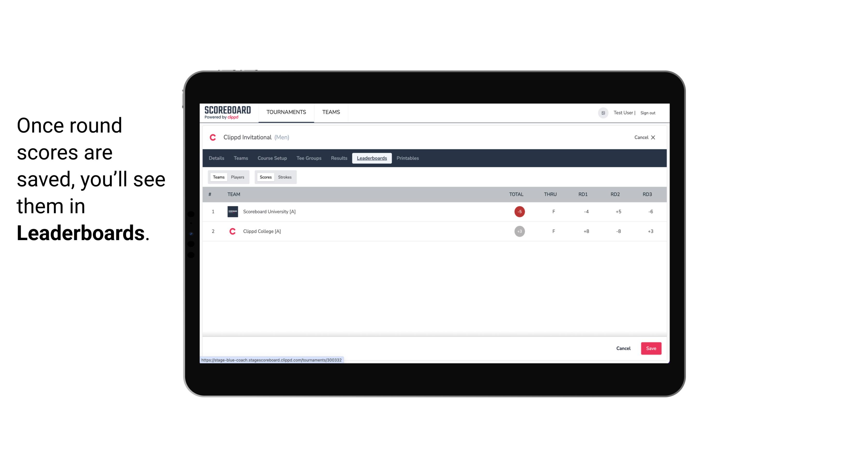This screenshot has height=467, width=868.
Task: Click Clippd College team logo icon
Action: [x=232, y=231]
